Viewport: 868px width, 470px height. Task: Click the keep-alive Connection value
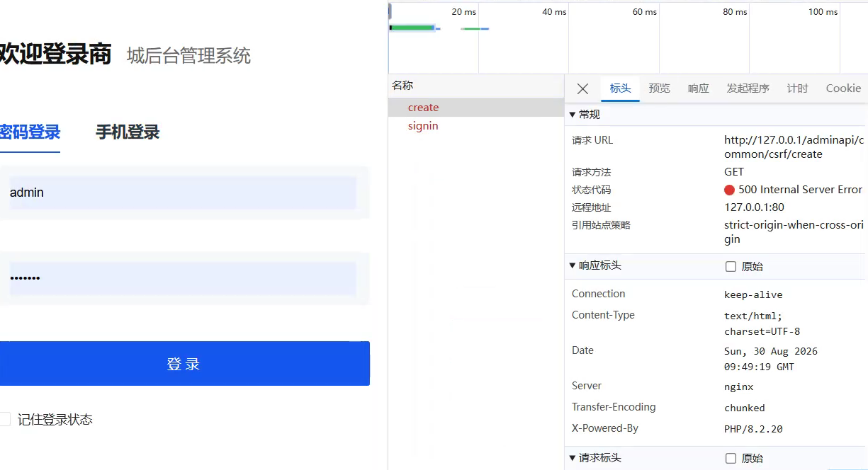pos(753,294)
